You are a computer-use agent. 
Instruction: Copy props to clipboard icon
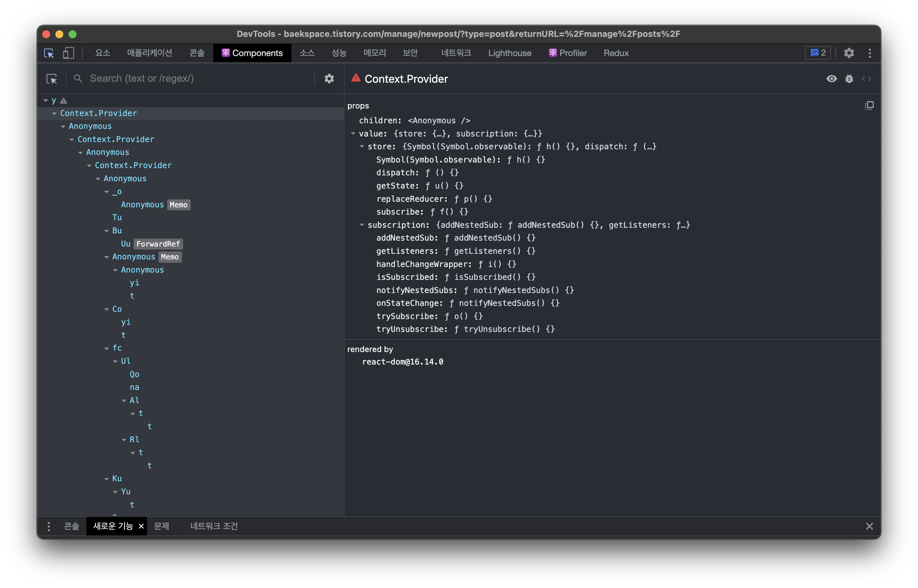coord(869,106)
